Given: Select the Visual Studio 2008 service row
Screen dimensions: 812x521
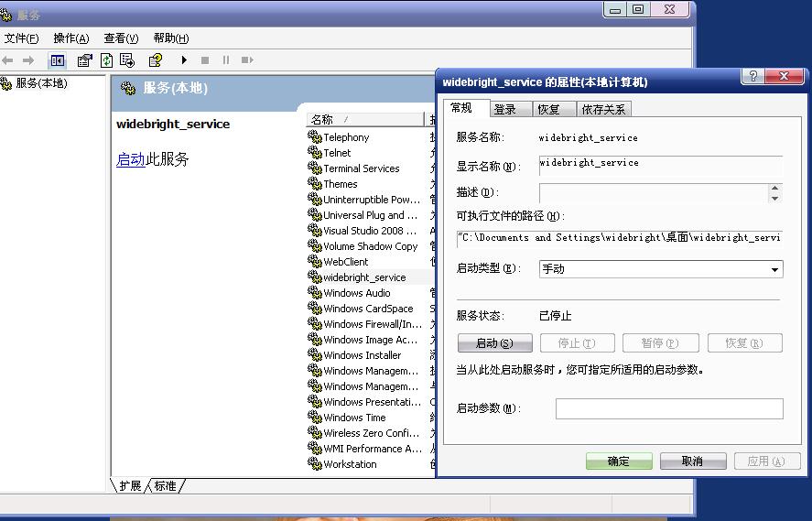Looking at the screenshot, I should click(x=370, y=231).
